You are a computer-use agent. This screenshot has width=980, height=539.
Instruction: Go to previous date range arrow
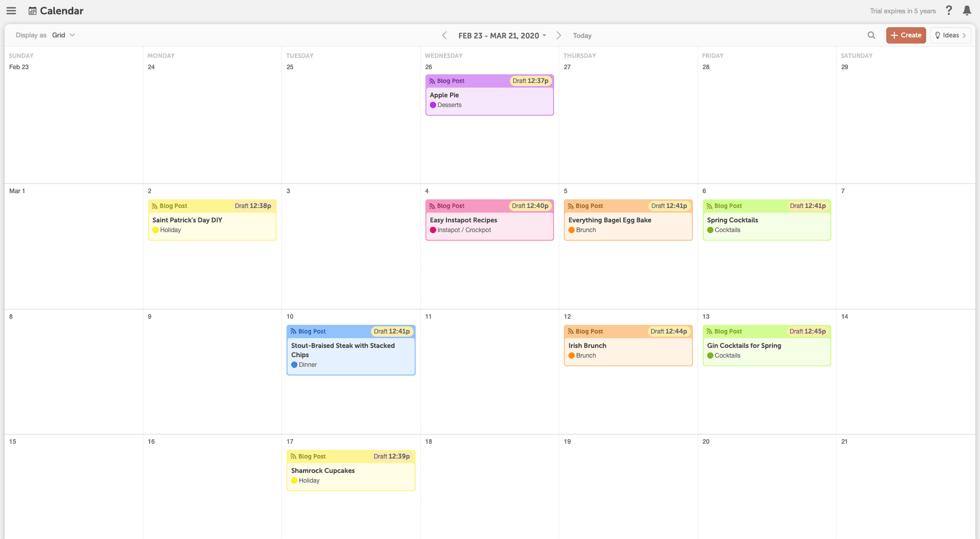coord(444,35)
